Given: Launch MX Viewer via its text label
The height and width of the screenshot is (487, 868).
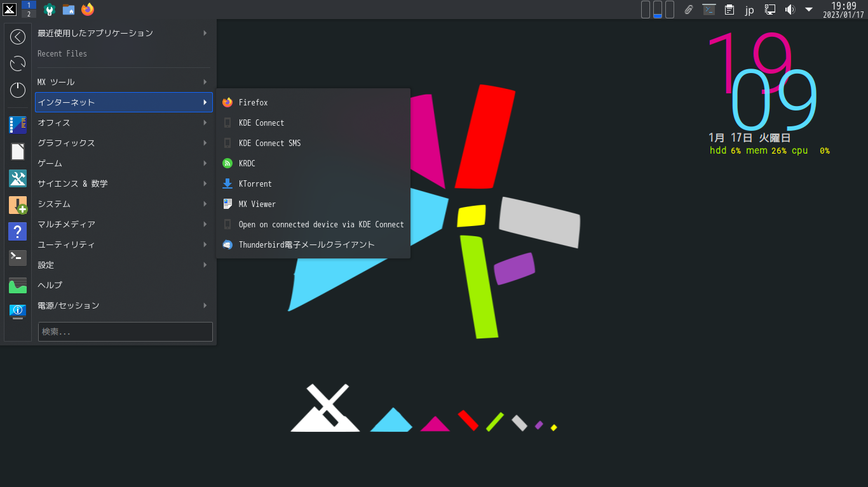Looking at the screenshot, I should (x=257, y=204).
